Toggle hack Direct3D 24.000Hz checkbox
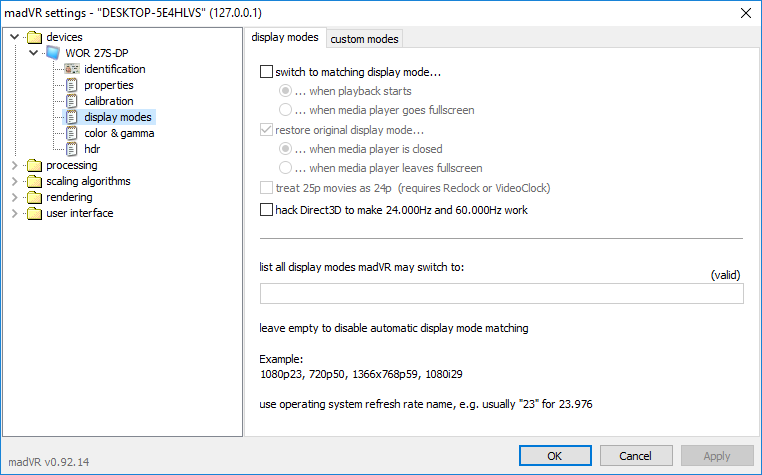762x475 pixels. 266,210
